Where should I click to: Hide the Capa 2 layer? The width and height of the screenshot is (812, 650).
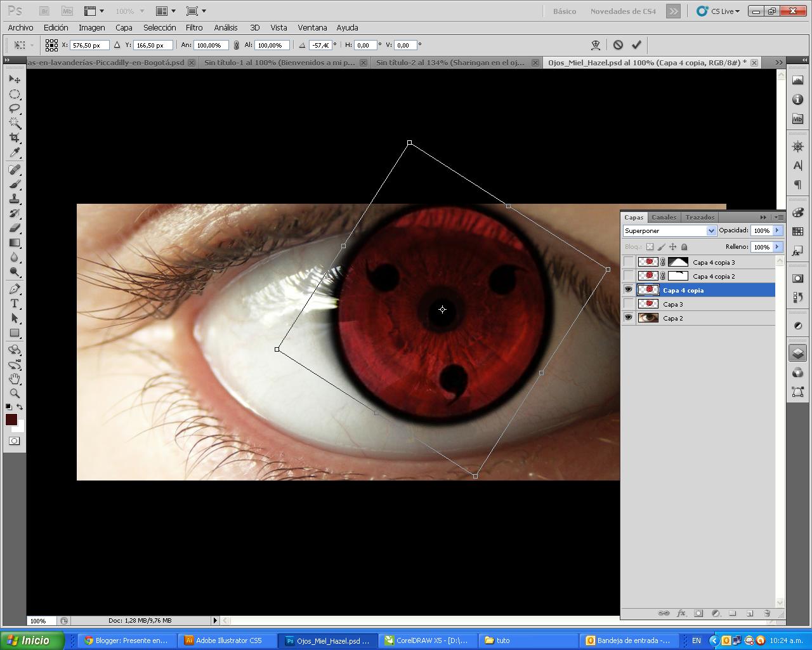(629, 318)
